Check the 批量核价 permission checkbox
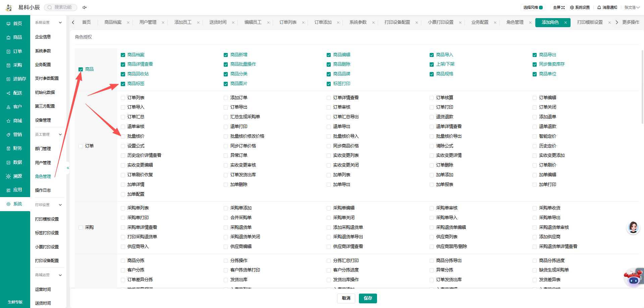This screenshot has width=644, height=308. (x=123, y=136)
